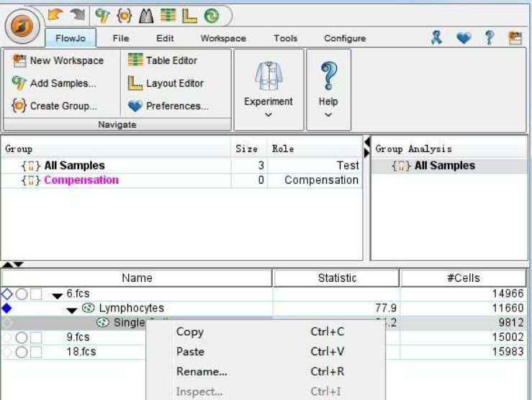Click the upper collapse arrow beside Group Analysis

(366, 141)
